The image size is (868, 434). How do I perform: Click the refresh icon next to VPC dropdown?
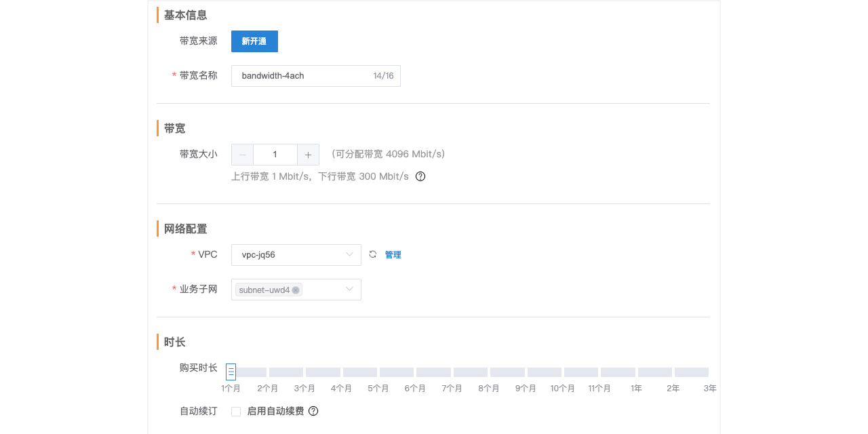point(372,254)
